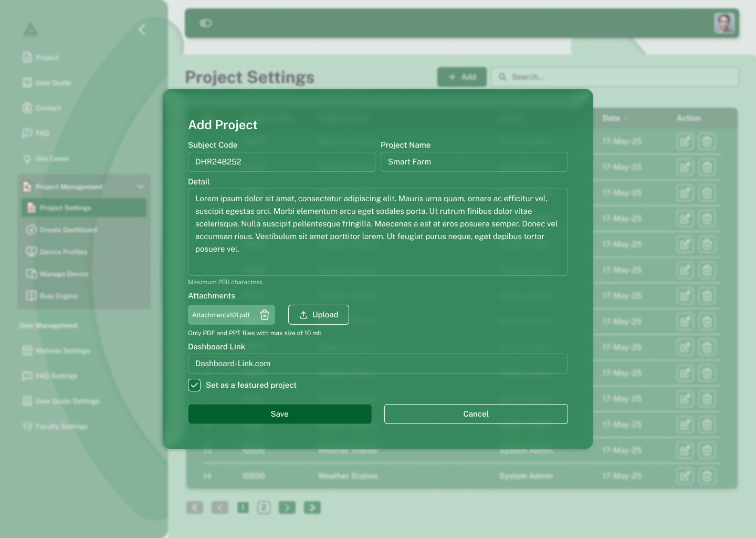The height and width of the screenshot is (538, 756).
Task: Select page 1 in pagination
Action: [243, 507]
